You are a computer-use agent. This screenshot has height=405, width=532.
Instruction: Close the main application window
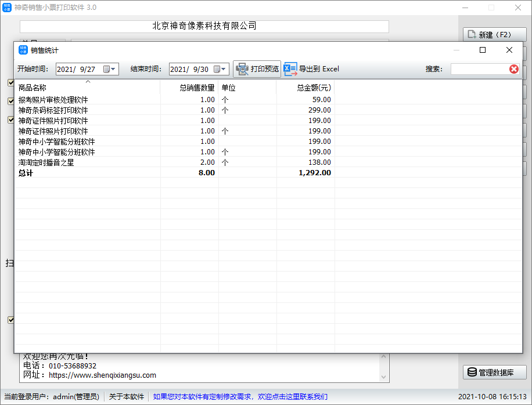pos(517,8)
